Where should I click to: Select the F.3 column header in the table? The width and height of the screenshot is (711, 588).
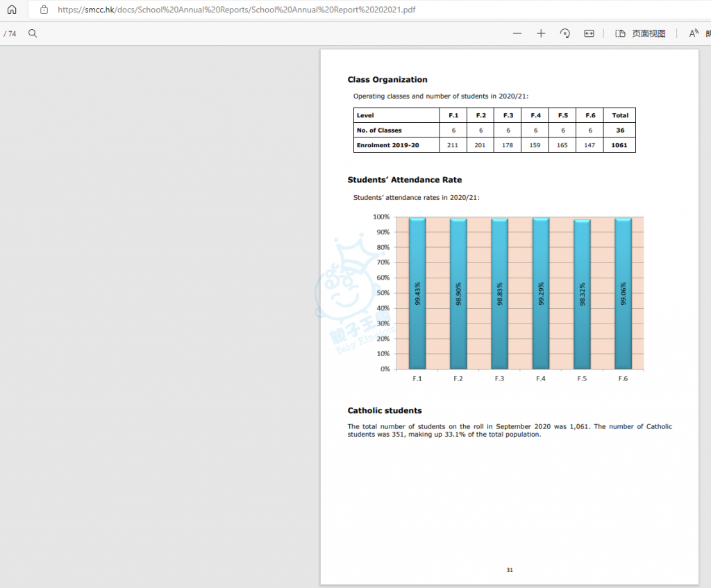pyautogui.click(x=508, y=116)
